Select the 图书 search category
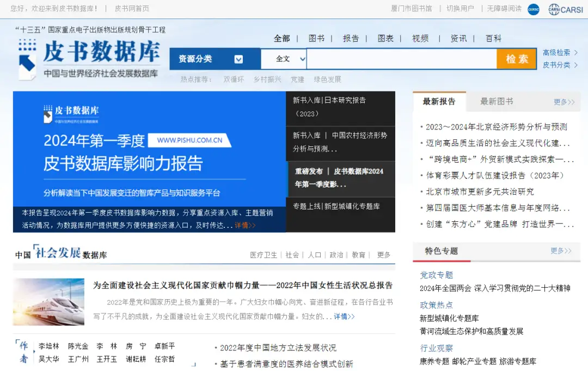588x371 pixels. pos(316,38)
